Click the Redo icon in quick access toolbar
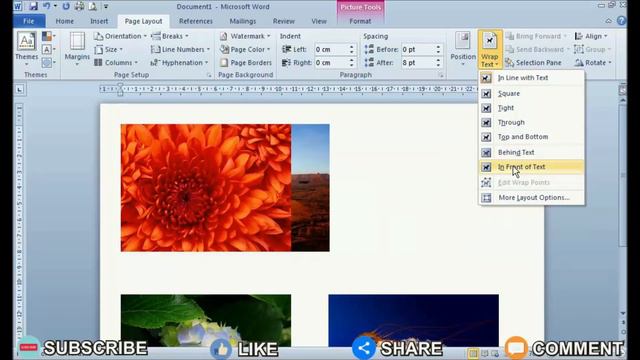640x360 pixels. coord(66,6)
